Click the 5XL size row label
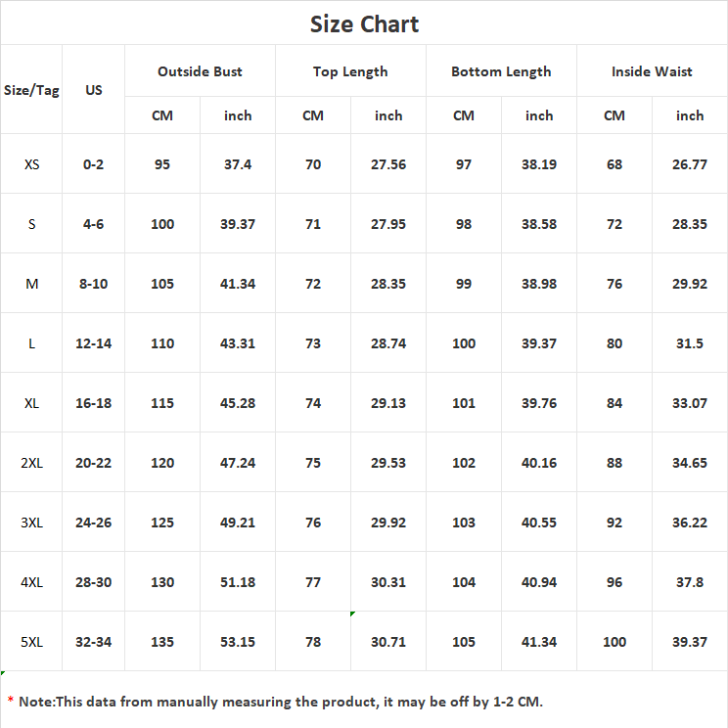 31,642
